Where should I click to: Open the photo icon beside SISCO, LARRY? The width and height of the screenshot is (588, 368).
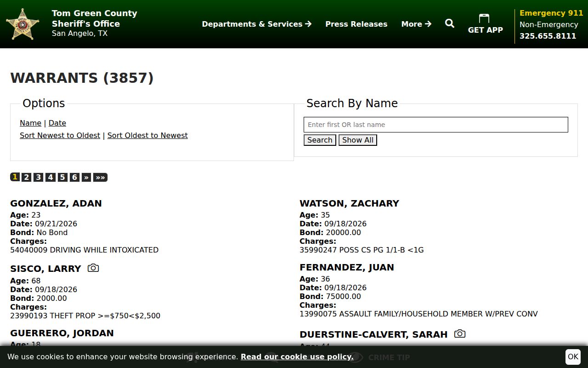93,268
